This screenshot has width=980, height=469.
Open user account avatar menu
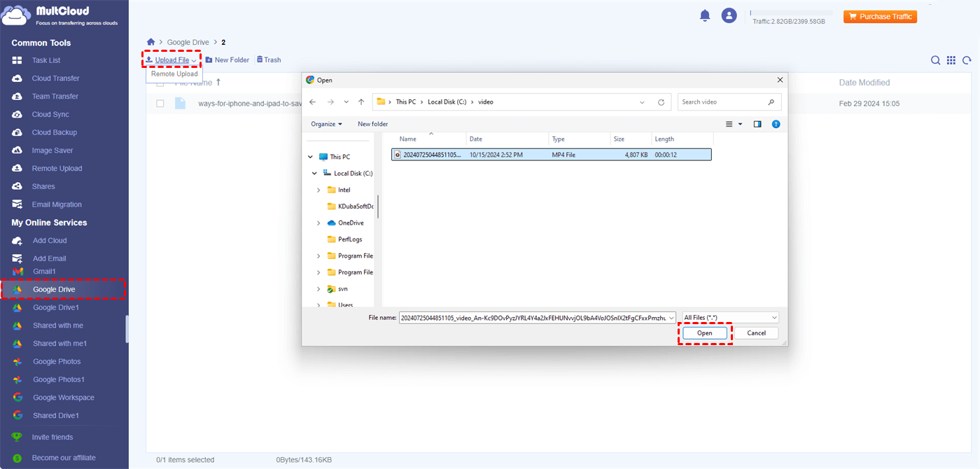point(729,15)
